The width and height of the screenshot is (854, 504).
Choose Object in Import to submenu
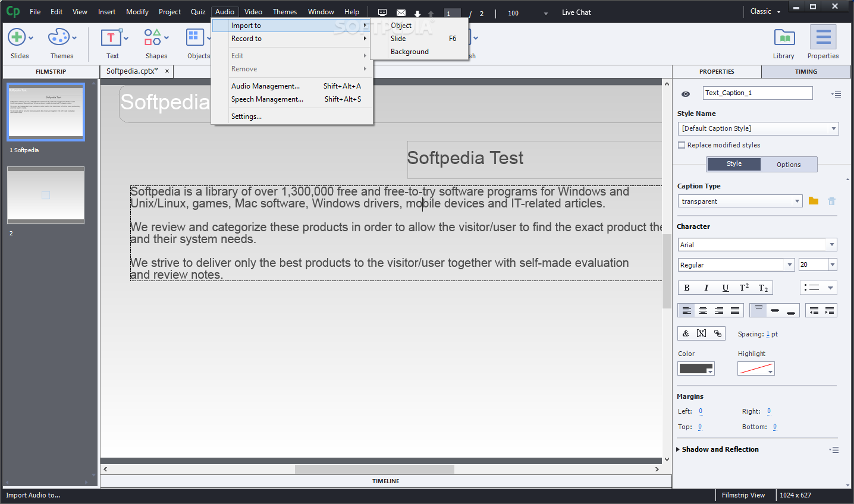[x=419, y=26]
